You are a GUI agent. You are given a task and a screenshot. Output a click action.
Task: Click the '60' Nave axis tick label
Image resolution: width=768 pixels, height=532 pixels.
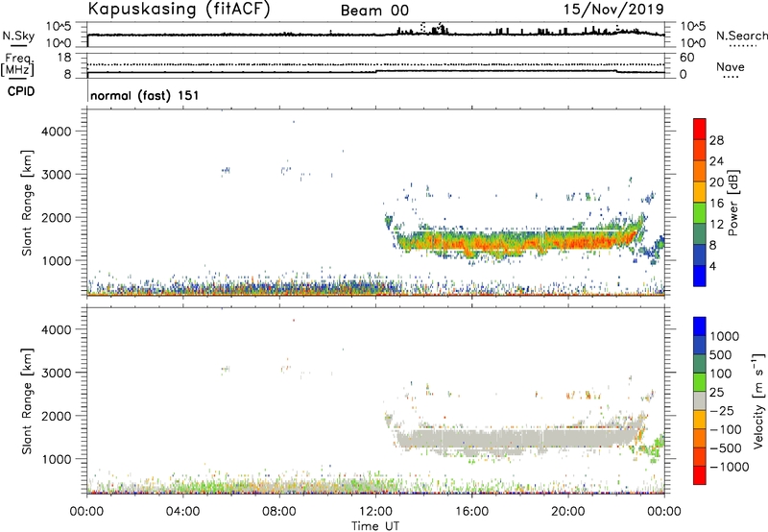[686, 58]
